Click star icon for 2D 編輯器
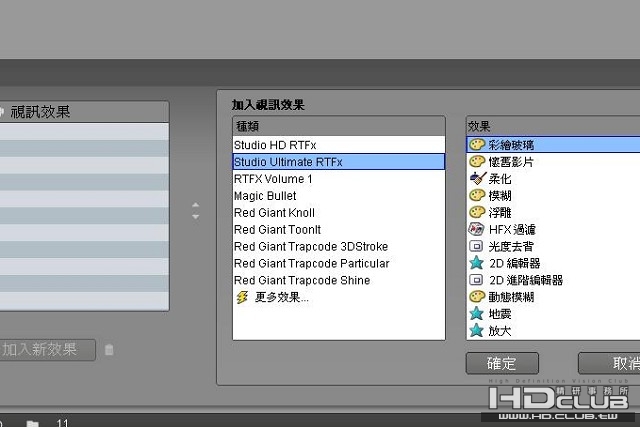 [x=476, y=263]
